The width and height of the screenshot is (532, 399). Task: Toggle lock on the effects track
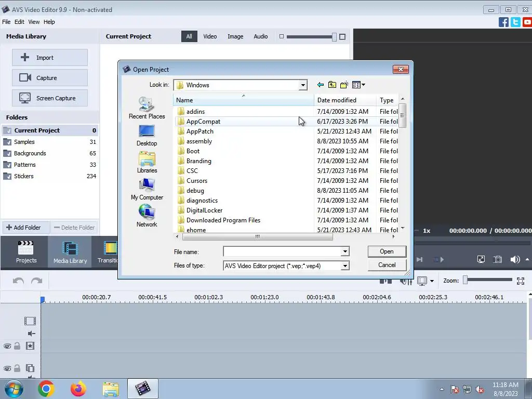[17, 346]
